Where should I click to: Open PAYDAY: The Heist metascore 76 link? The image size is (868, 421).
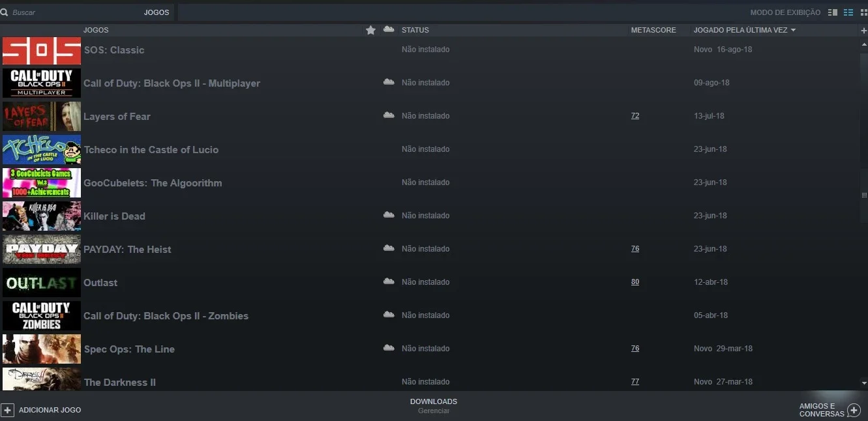635,249
